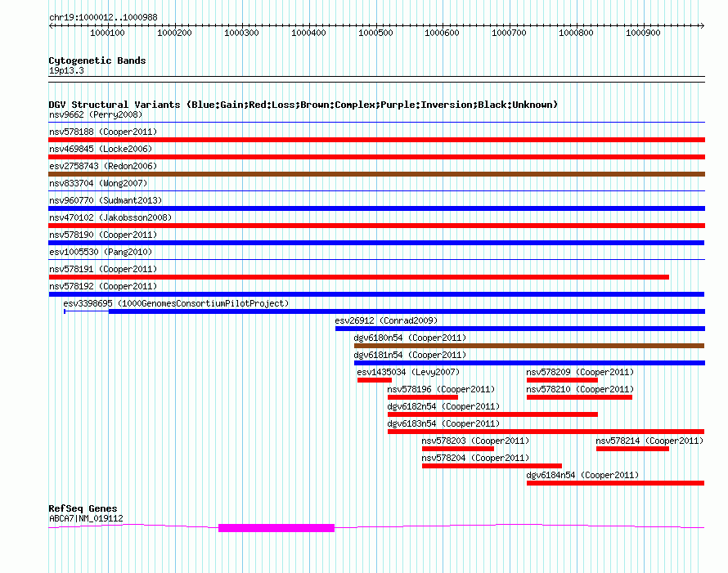Click the left arrow of the ruler
Viewport: 728px width, 573px height.
[51, 25]
